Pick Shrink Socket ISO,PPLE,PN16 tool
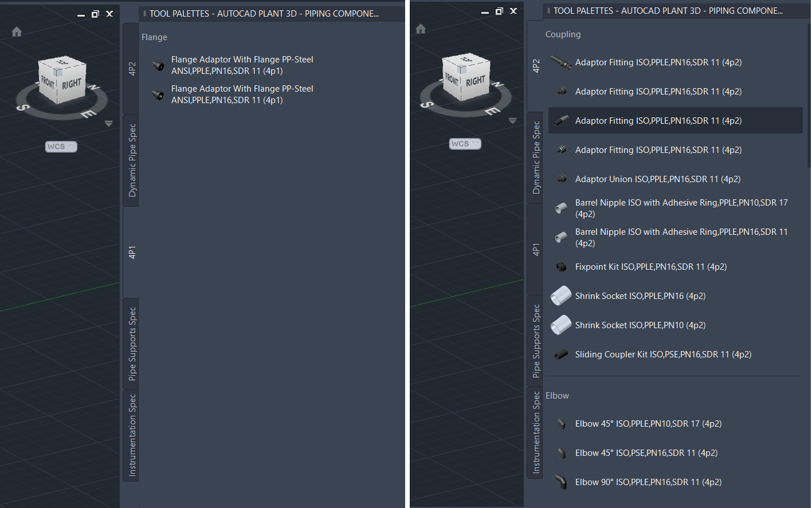This screenshot has width=812, height=508. 676,296
